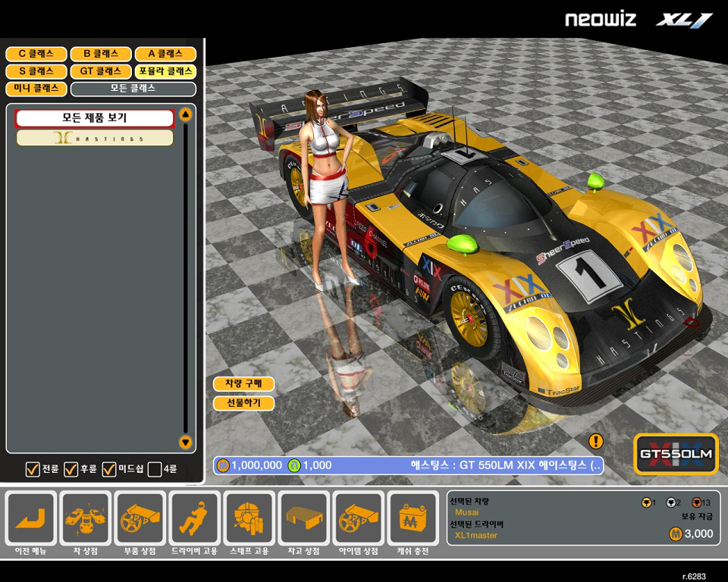Open 드라이버 고용 driver hire

(195, 518)
